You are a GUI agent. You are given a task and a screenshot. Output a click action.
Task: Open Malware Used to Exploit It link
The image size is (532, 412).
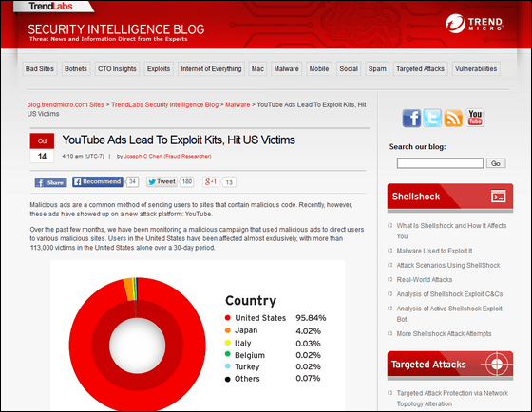[x=435, y=251]
